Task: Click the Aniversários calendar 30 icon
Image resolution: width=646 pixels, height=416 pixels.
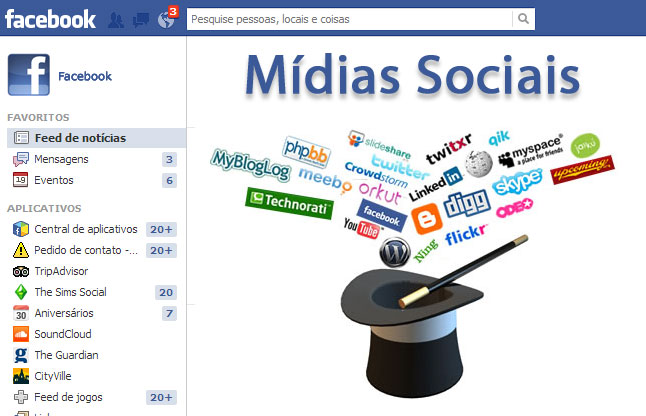Action: click(21, 313)
